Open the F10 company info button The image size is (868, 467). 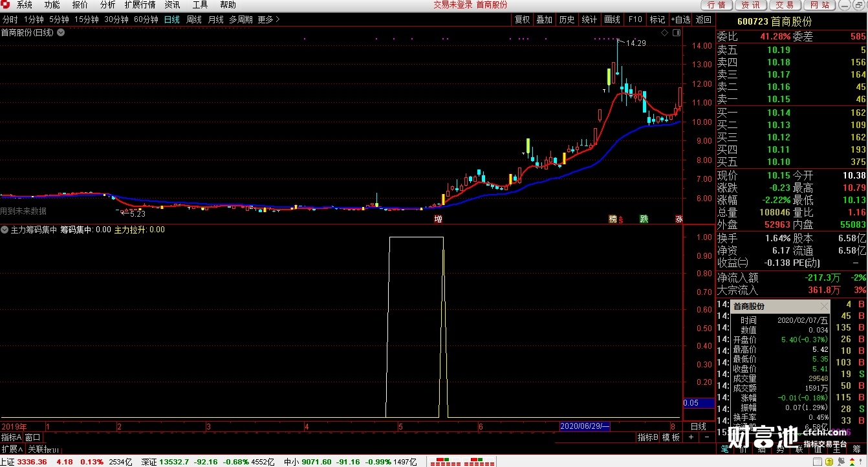click(x=635, y=19)
